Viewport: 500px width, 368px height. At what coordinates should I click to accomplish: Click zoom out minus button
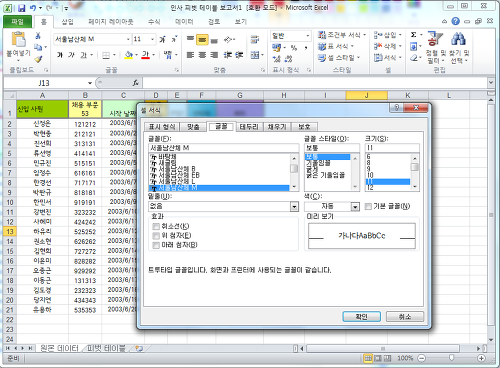421,358
